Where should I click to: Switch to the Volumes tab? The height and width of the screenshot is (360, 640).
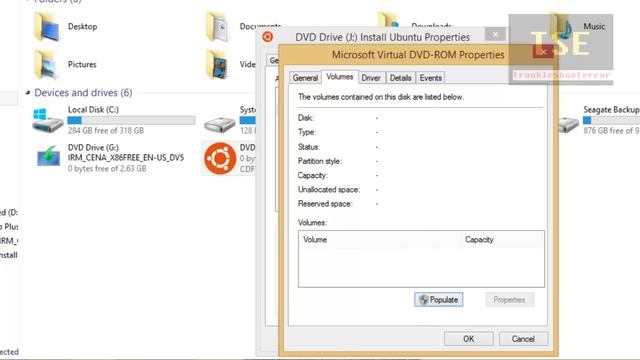[340, 77]
